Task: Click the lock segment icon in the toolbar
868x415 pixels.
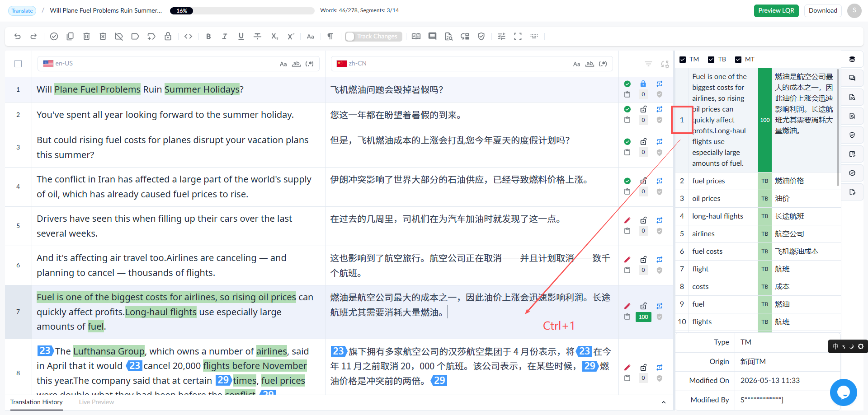Action: click(168, 37)
